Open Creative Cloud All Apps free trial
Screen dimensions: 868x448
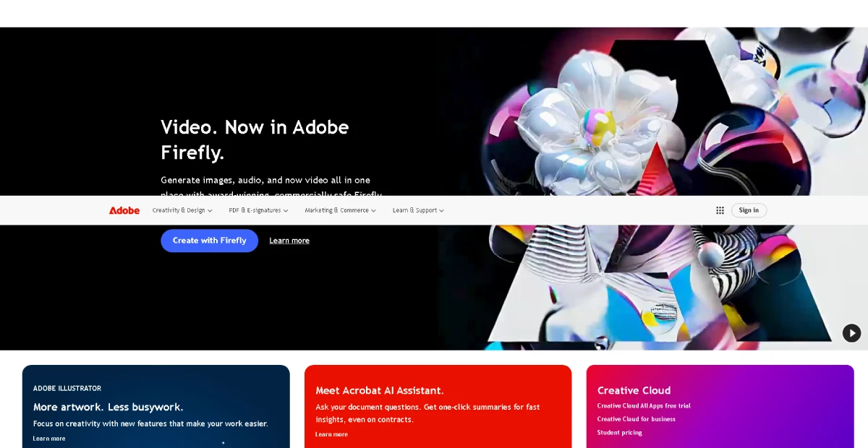point(644,406)
